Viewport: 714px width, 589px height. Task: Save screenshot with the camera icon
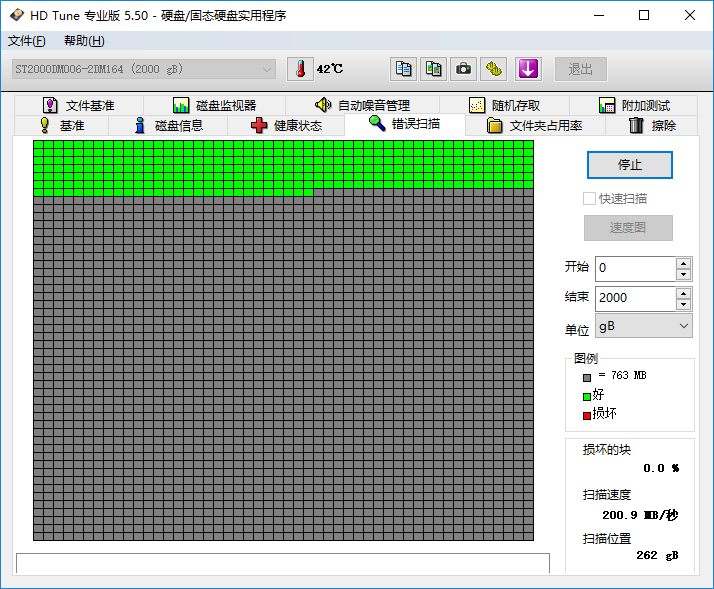point(463,69)
